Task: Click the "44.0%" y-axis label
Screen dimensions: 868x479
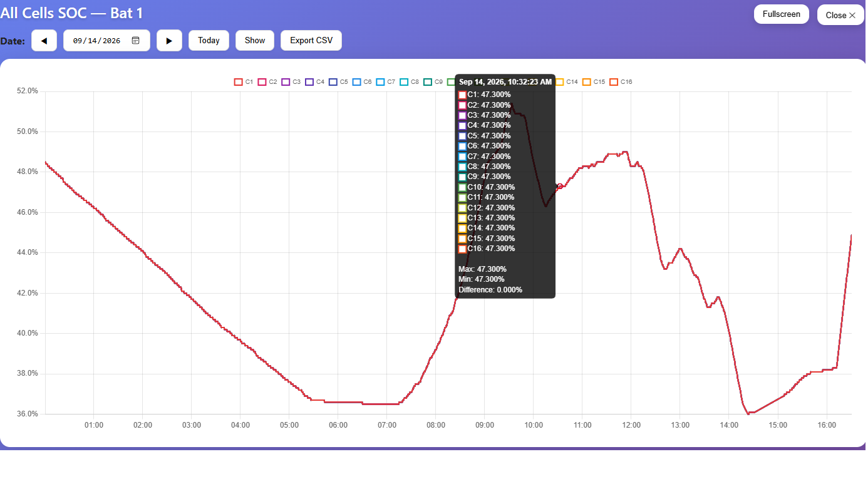Action: coord(28,252)
